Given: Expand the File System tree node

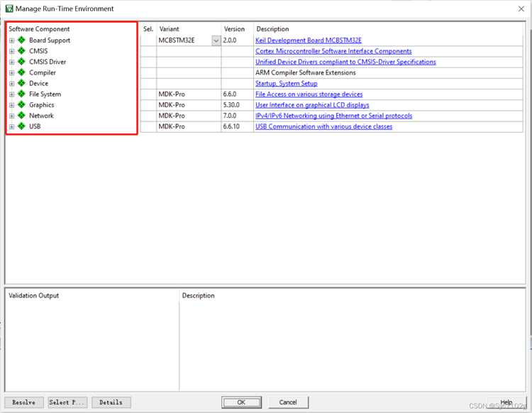Looking at the screenshot, I should point(11,94).
